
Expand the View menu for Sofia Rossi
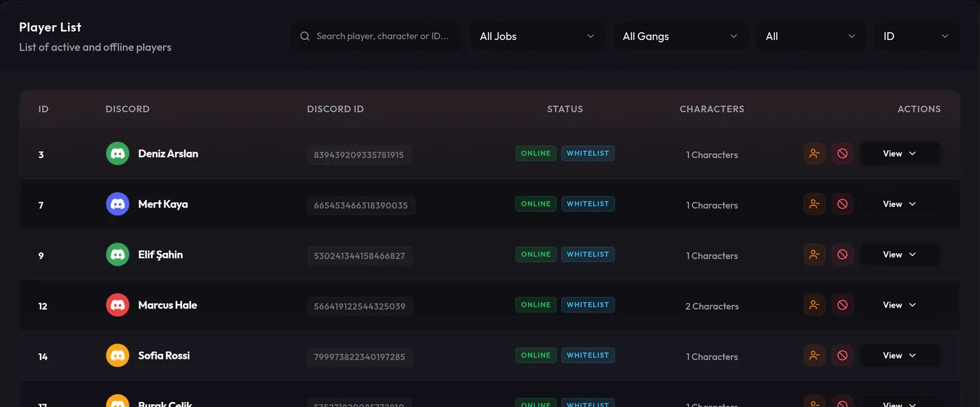tap(899, 355)
